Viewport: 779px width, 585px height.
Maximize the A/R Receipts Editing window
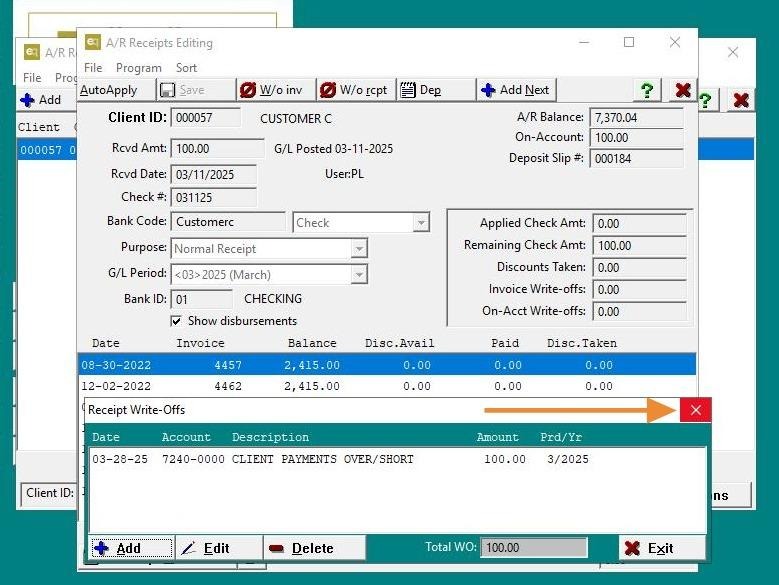[x=629, y=42]
